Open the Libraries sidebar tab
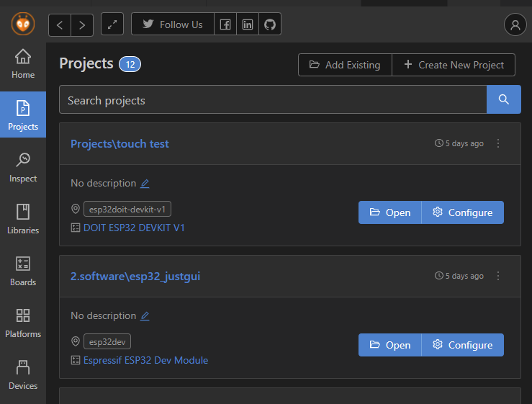 pyautogui.click(x=23, y=219)
